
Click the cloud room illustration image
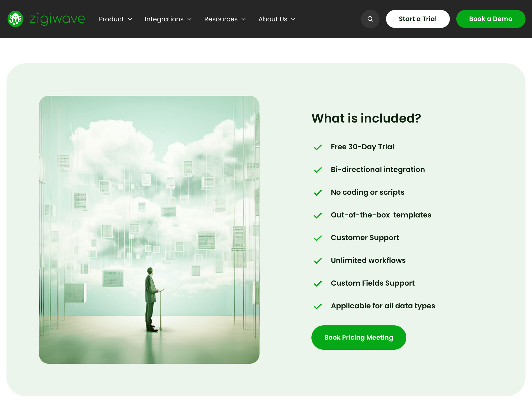(x=149, y=230)
